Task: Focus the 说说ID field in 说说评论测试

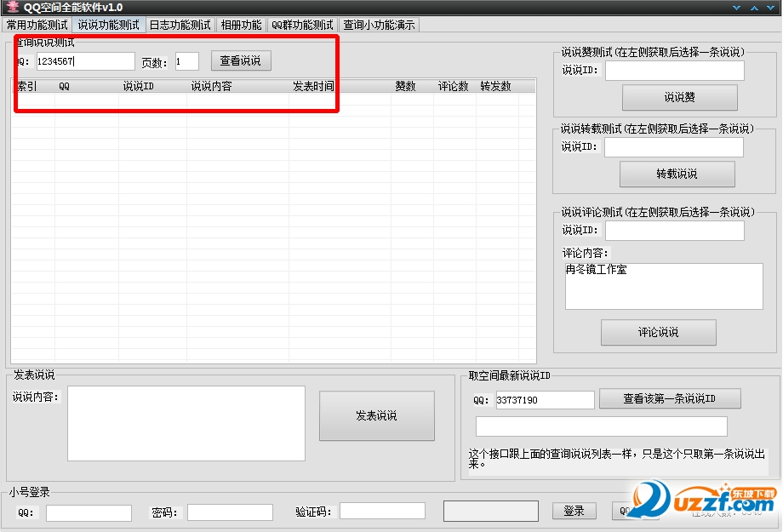Action: [x=675, y=231]
